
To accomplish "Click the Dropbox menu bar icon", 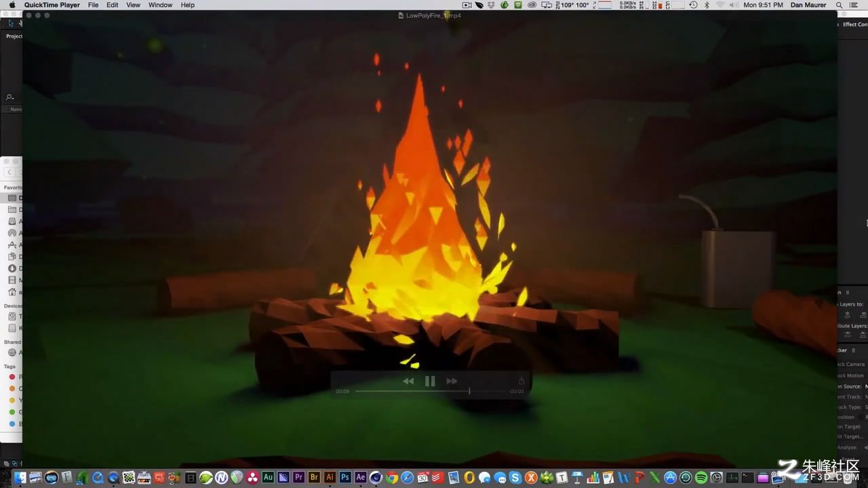I will click(x=492, y=5).
